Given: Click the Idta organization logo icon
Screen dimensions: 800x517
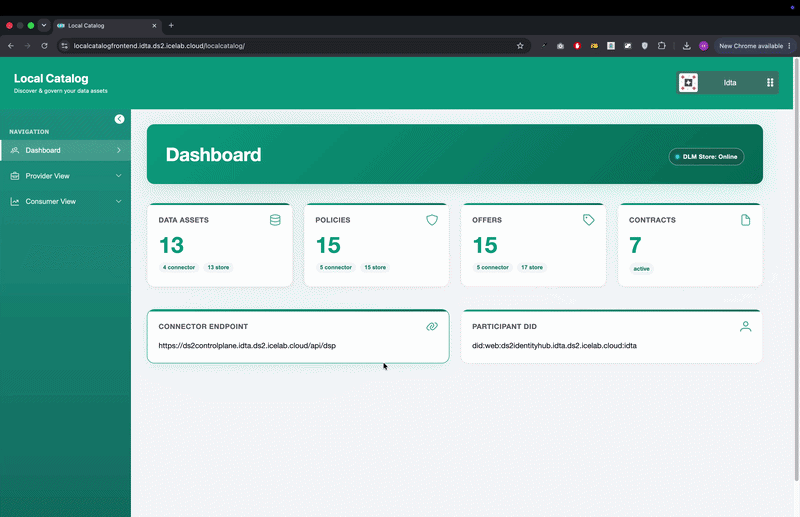Looking at the screenshot, I should [x=688, y=83].
